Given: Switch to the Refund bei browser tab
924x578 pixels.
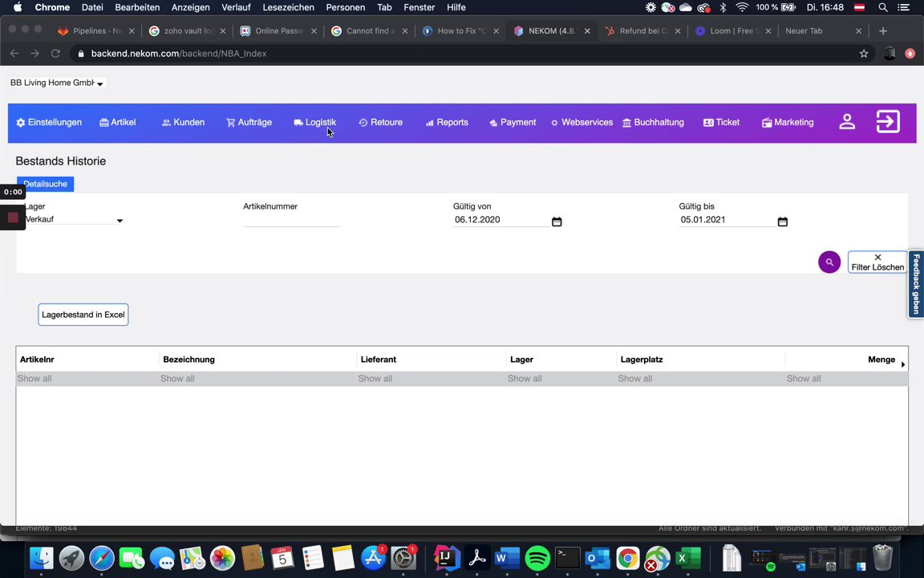Looking at the screenshot, I should tap(643, 31).
